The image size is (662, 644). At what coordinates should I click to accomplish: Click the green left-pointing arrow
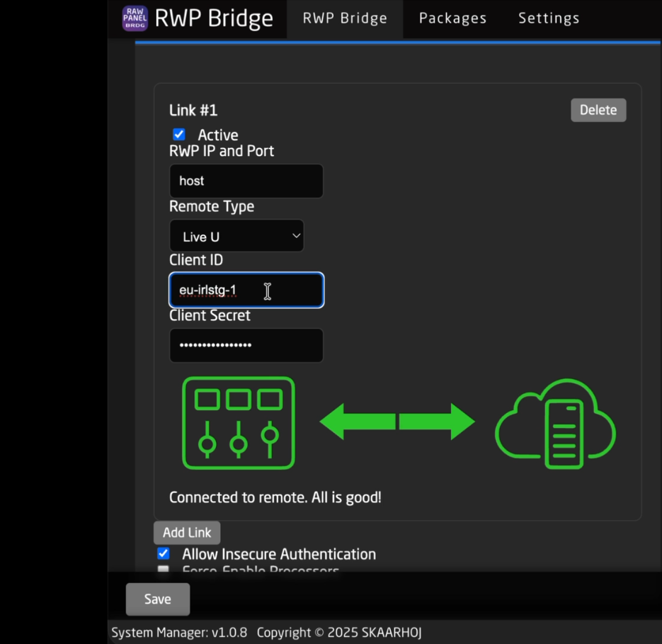358,422
